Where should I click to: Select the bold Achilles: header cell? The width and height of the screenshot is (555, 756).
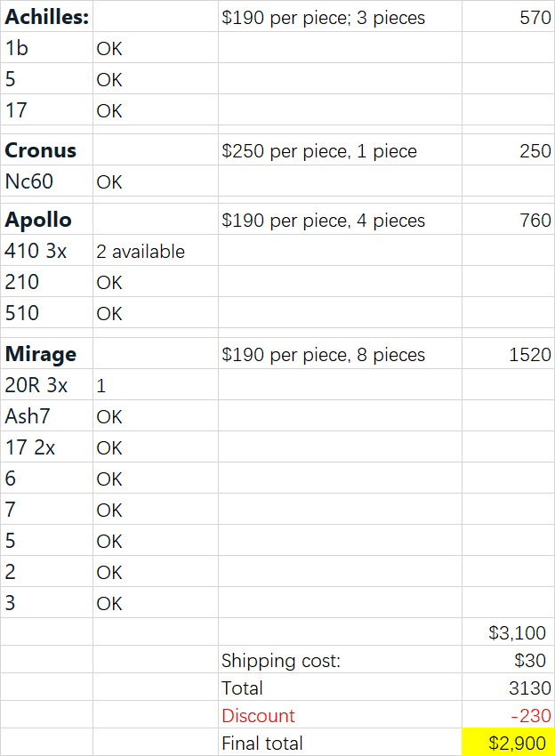pyautogui.click(x=47, y=17)
